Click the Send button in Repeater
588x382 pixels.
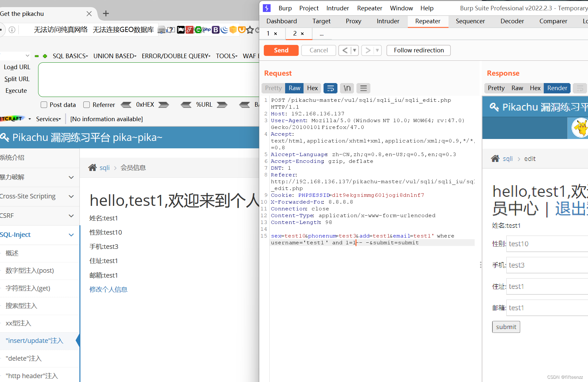click(x=281, y=50)
